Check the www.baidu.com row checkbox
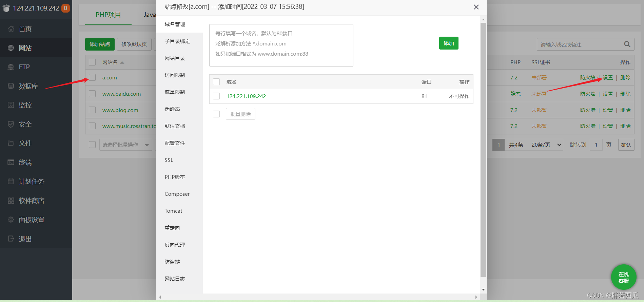The width and height of the screenshot is (644, 302). (x=92, y=94)
